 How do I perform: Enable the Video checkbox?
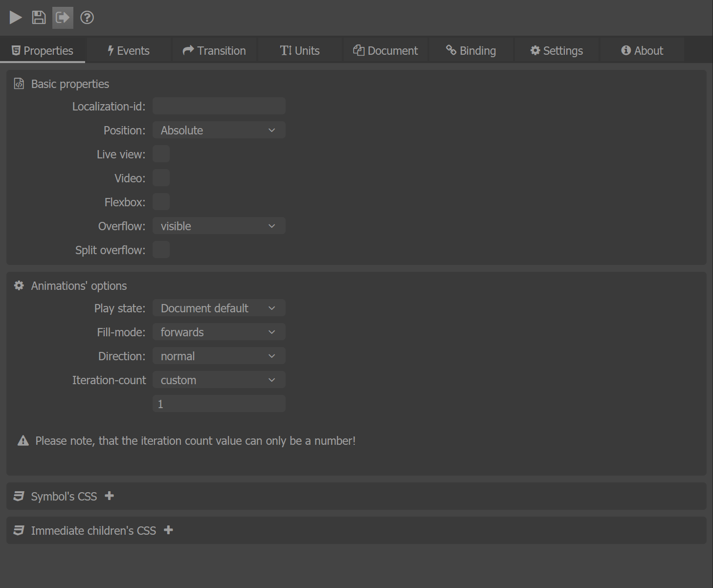(x=161, y=178)
